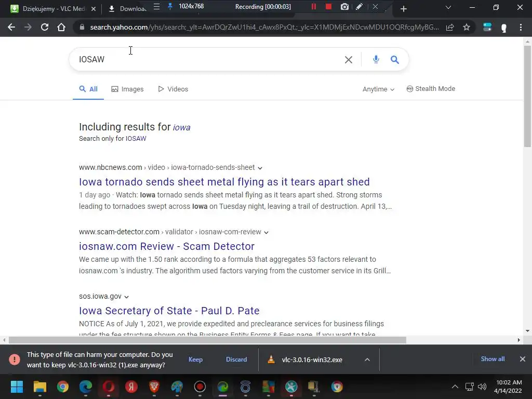Open Iowa tornado sends sheet metal result
This screenshot has height=399, width=532.
(x=224, y=182)
